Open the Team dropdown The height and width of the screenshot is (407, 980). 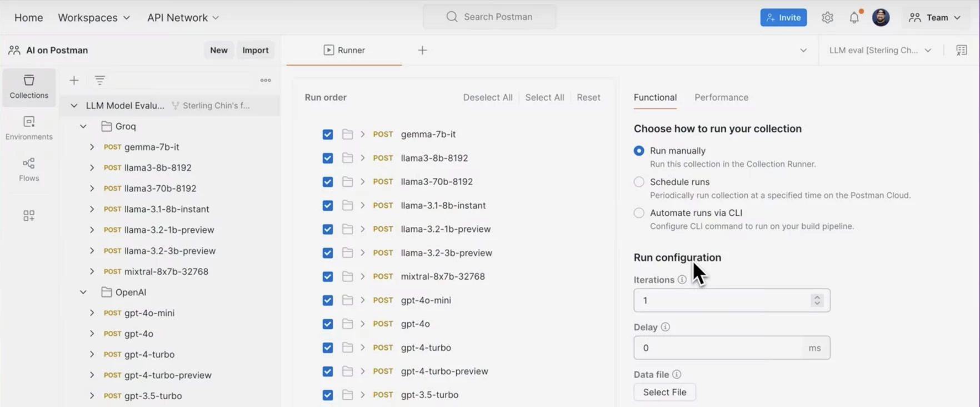(x=935, y=18)
